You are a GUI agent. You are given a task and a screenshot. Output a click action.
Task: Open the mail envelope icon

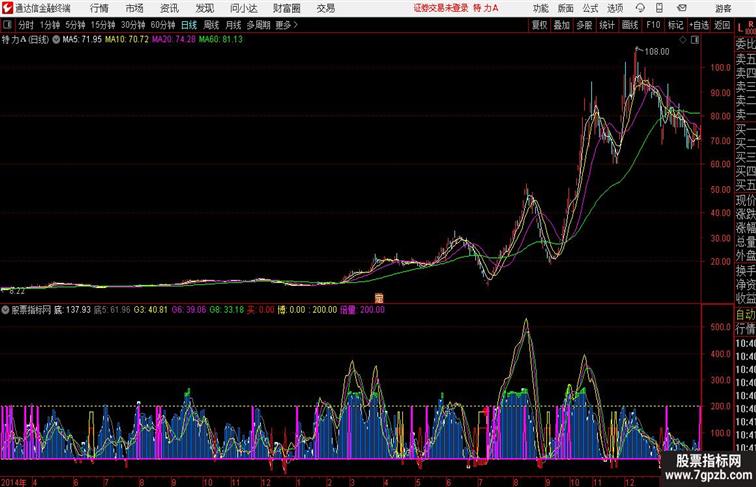coord(681,8)
